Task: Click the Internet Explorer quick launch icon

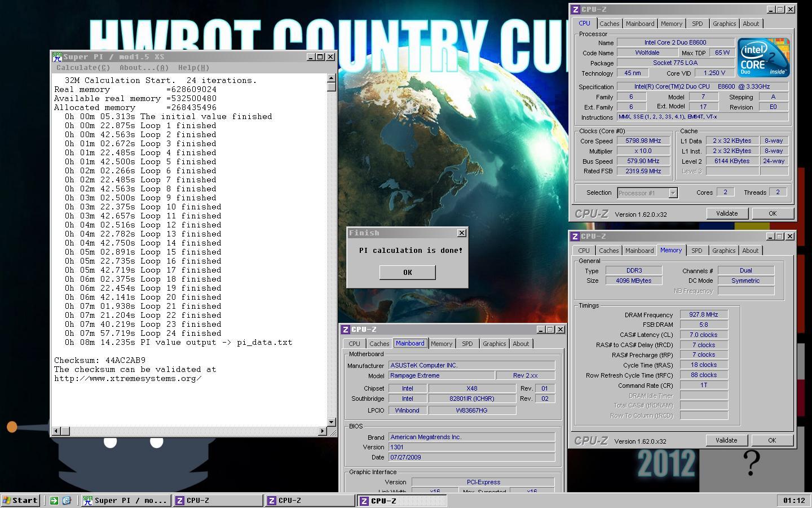Action: click(x=66, y=500)
